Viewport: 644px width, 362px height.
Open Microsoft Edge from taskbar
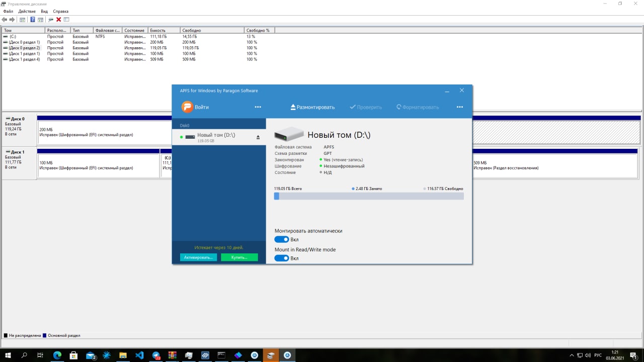click(57, 355)
